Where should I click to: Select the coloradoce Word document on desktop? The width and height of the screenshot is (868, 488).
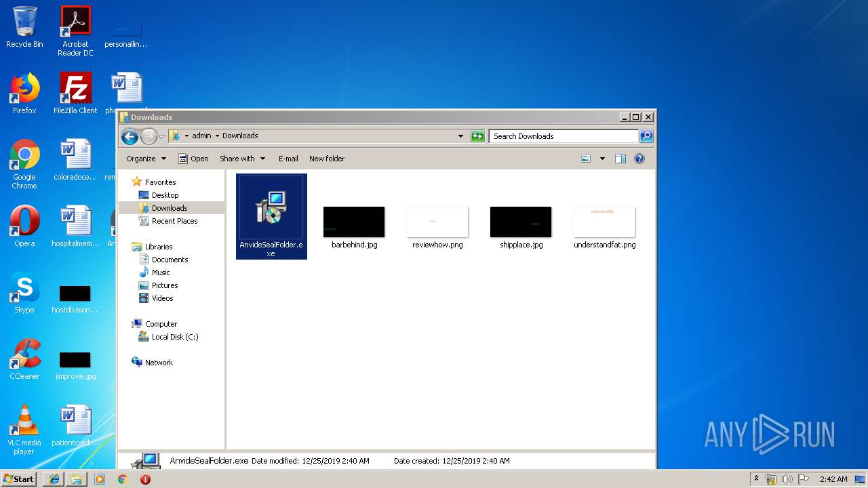(75, 160)
